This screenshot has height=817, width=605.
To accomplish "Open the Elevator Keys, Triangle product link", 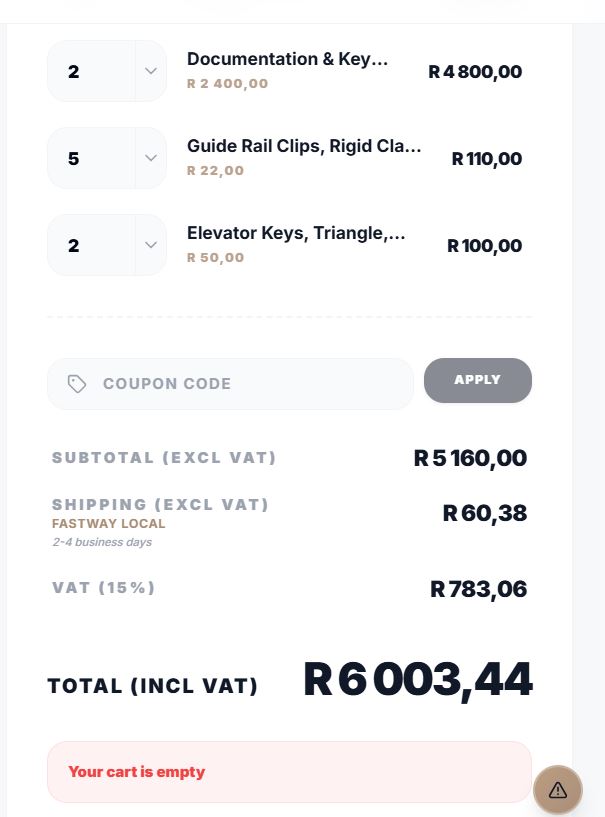I will 296,233.
